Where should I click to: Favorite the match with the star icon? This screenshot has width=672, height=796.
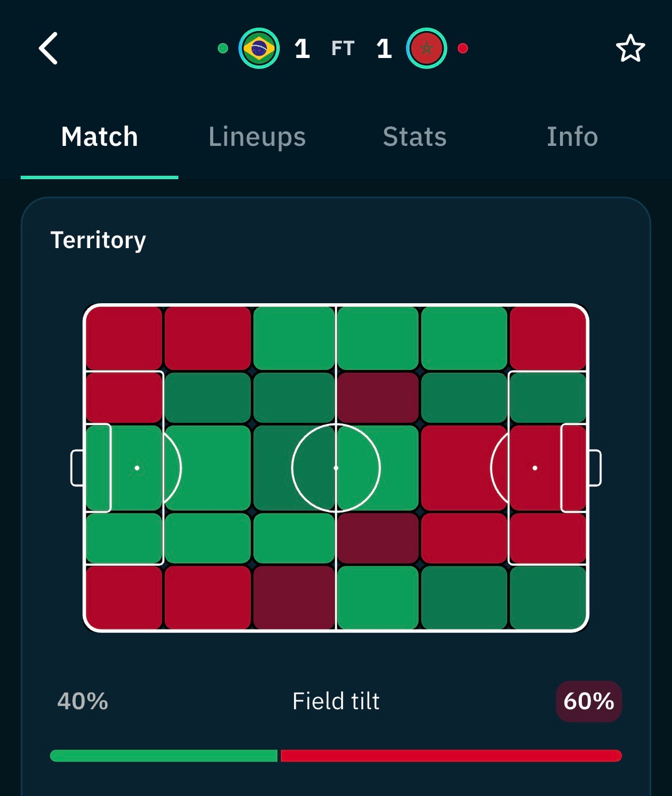tap(630, 48)
